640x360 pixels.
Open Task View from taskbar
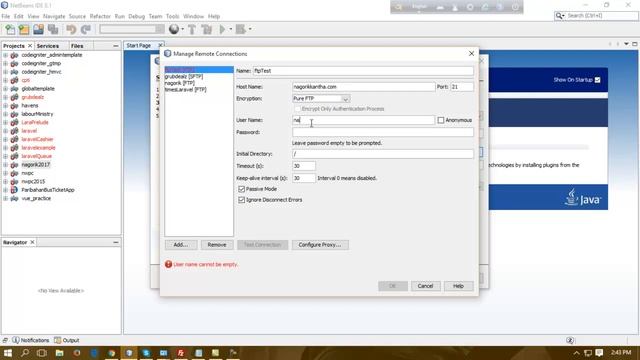[42, 353]
